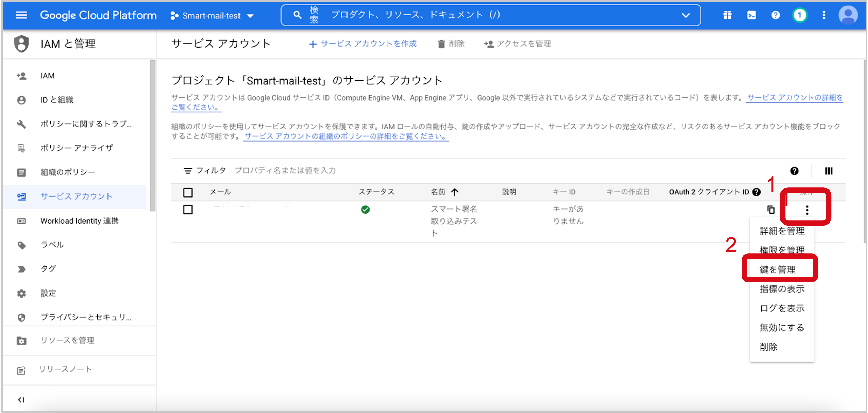Copy OAuth client ID with copy icon
Image resolution: width=868 pixels, height=413 pixels.
point(771,209)
